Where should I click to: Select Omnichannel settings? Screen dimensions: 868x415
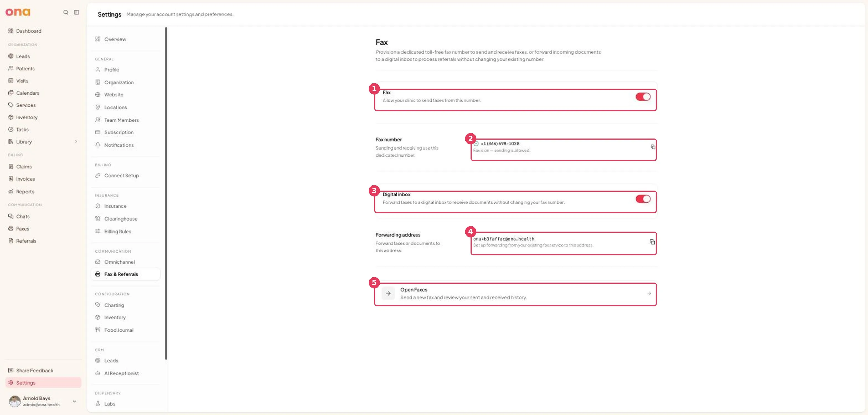(x=125, y=262)
